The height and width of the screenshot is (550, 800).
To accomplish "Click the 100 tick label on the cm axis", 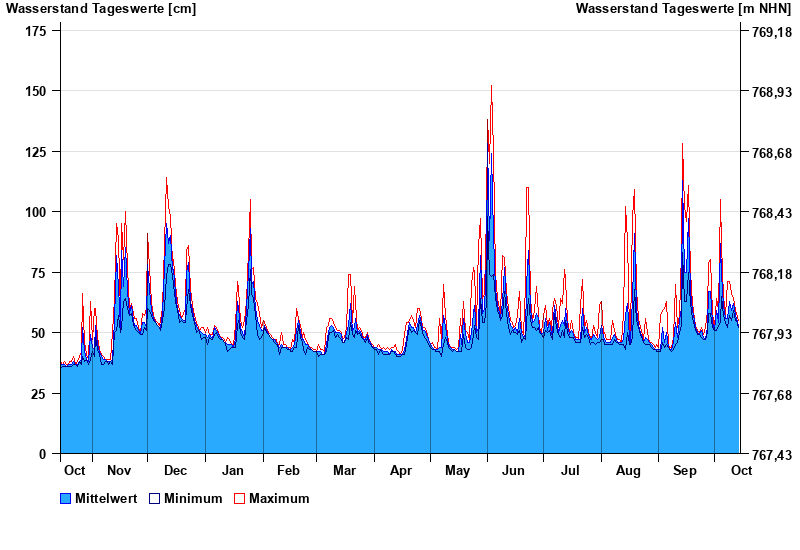I will coord(36,212).
